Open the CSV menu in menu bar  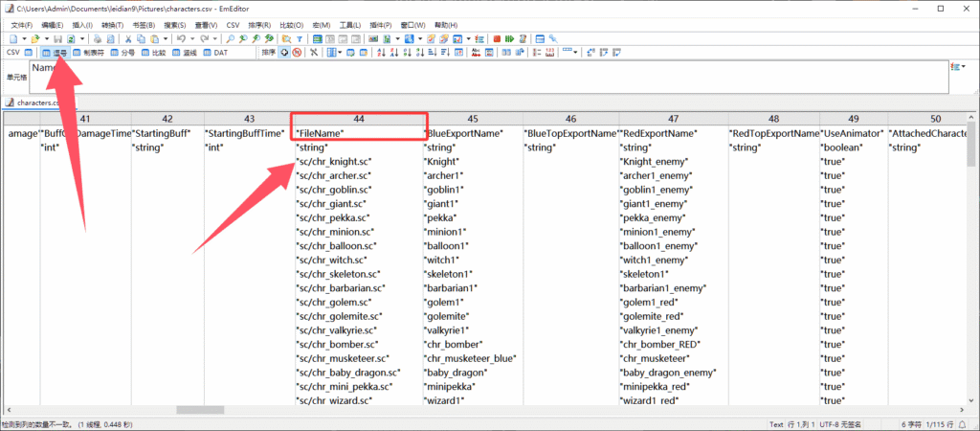click(x=233, y=25)
